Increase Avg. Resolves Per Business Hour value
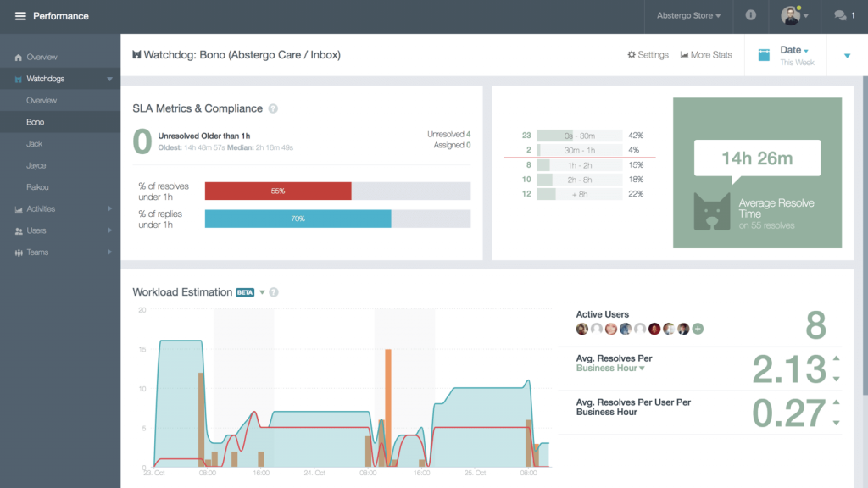 (x=837, y=358)
